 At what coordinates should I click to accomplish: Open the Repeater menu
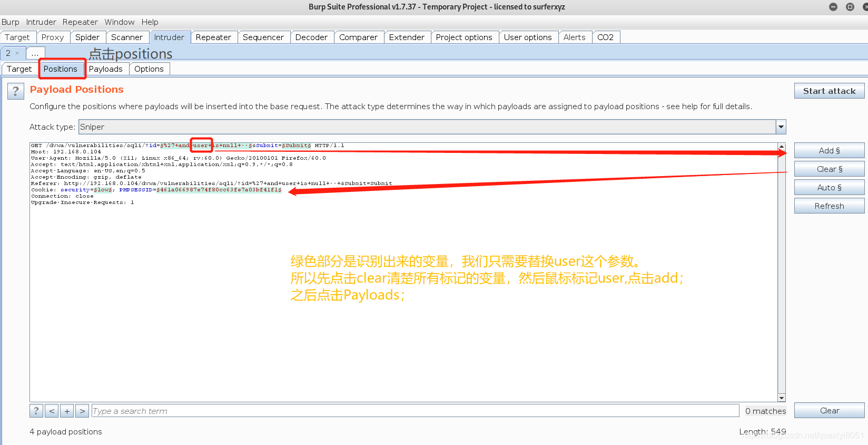80,22
